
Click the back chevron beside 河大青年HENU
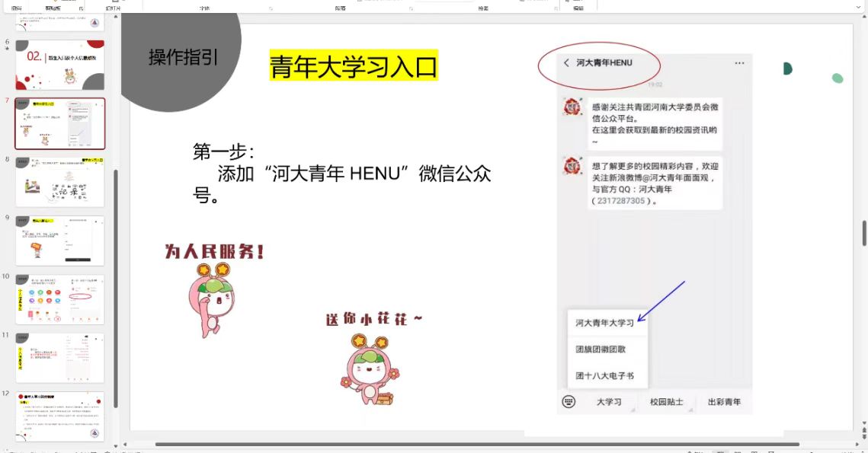pos(565,62)
